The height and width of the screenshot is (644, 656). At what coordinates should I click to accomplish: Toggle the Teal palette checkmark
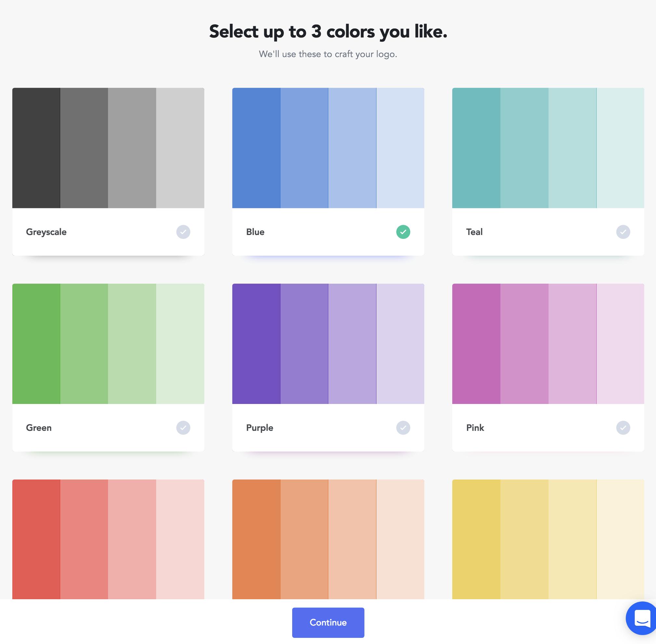[623, 232]
